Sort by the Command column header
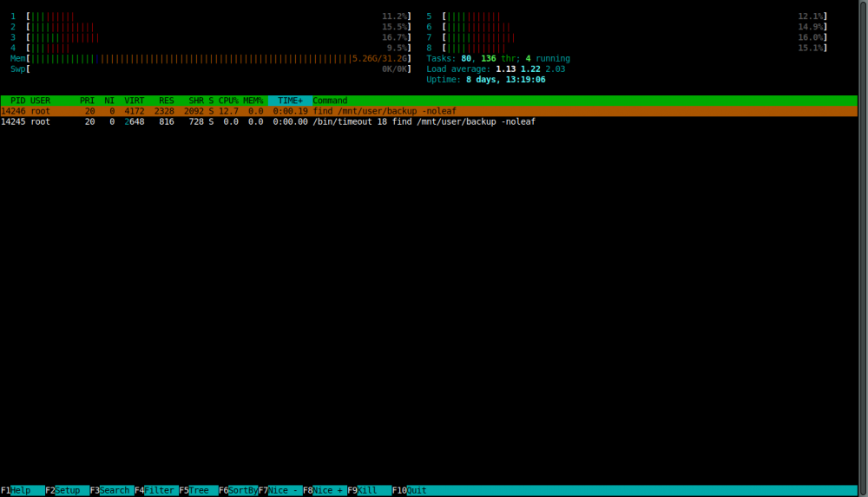Screen dimensions: 868x497 click(330, 101)
